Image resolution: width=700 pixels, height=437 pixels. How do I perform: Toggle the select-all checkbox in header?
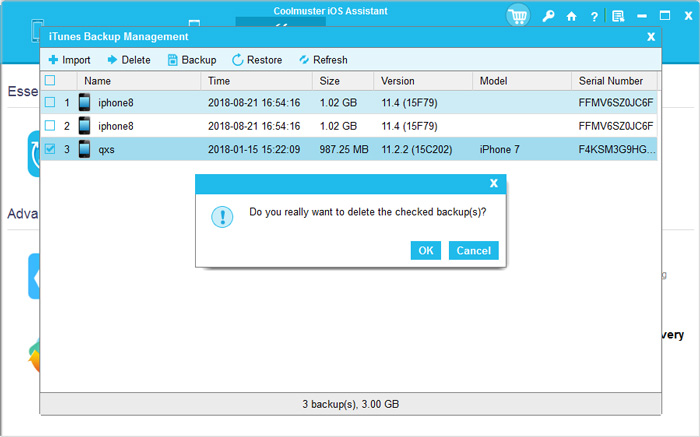coord(50,80)
